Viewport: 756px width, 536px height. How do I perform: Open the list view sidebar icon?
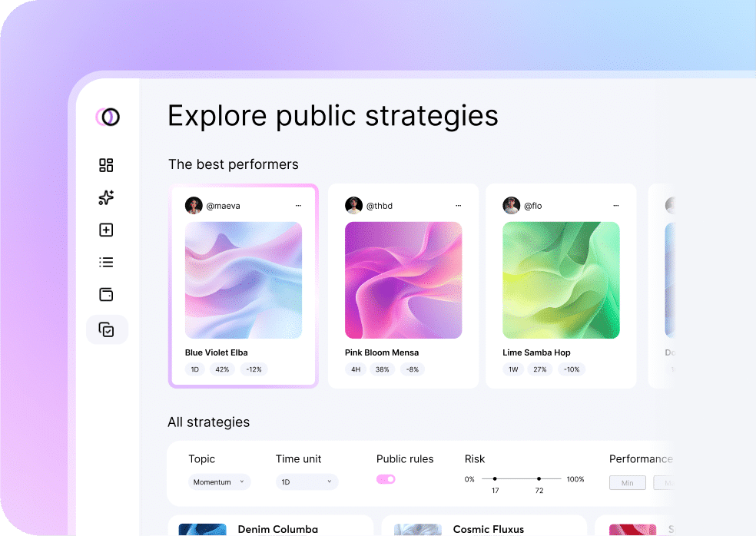(107, 263)
